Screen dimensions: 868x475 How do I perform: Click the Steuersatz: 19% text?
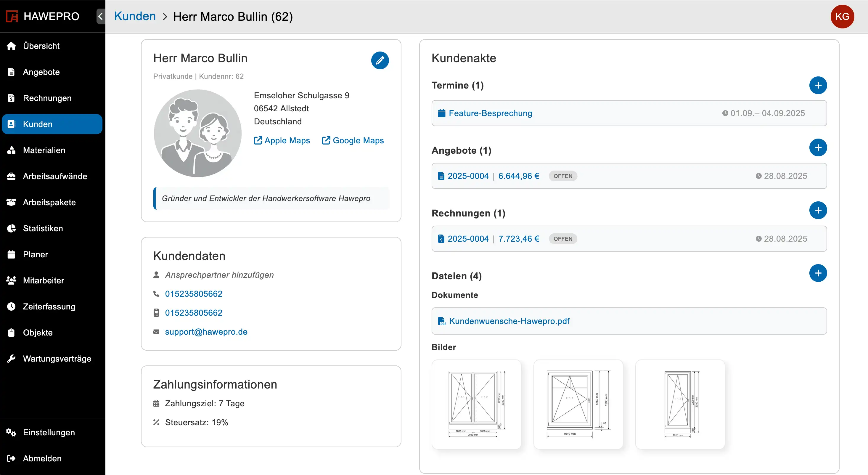(197, 422)
